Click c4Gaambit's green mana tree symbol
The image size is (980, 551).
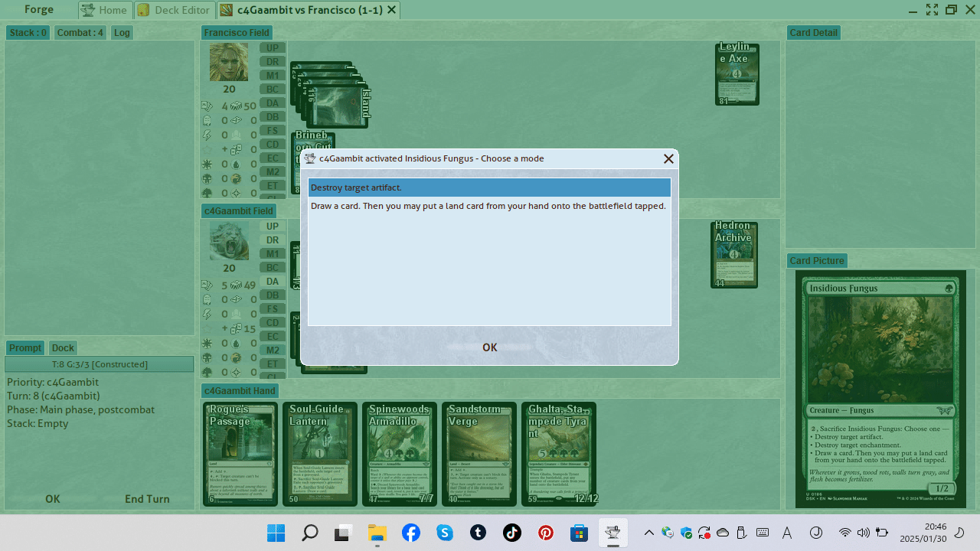coord(207,372)
